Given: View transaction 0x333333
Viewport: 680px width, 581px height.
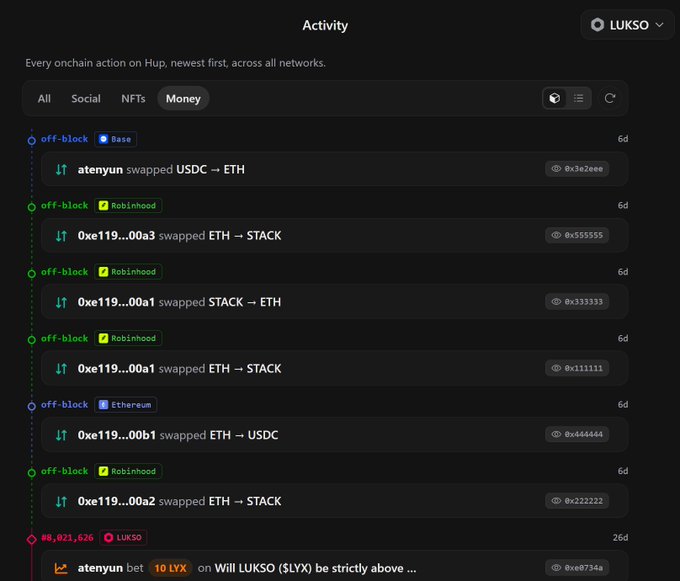Looking at the screenshot, I should point(577,301).
